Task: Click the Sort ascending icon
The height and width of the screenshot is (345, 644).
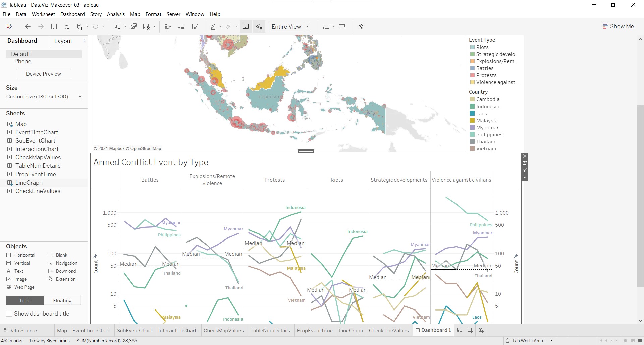Action: (181, 27)
